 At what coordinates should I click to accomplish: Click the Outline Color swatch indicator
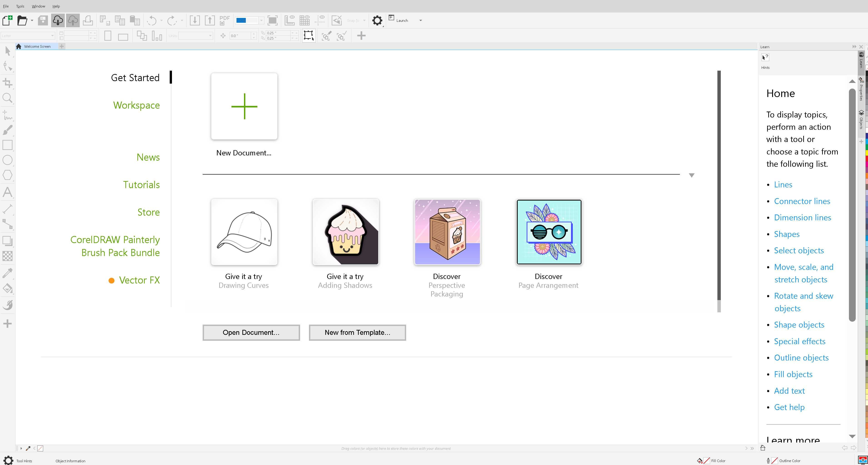tap(774, 461)
